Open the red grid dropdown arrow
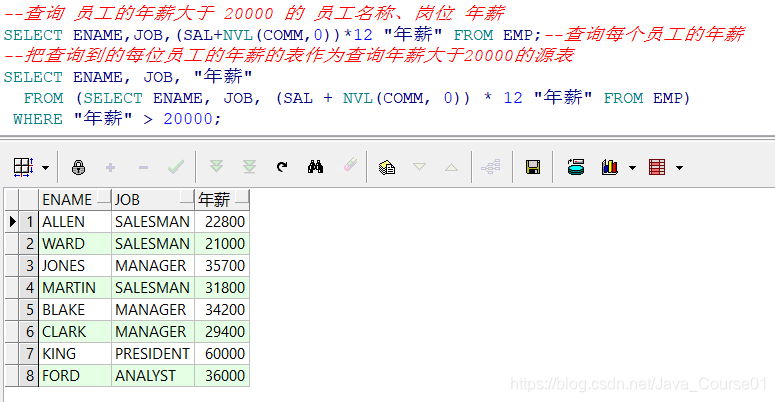 680,168
